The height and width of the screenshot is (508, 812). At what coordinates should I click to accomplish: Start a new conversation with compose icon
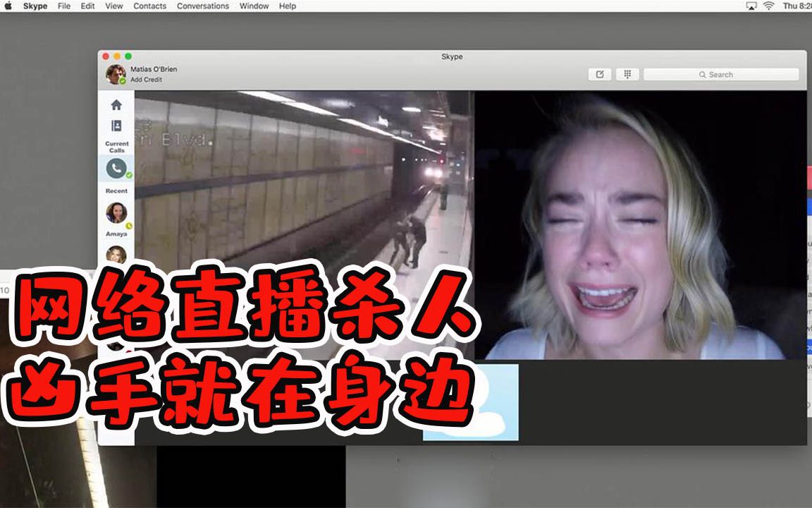(600, 74)
